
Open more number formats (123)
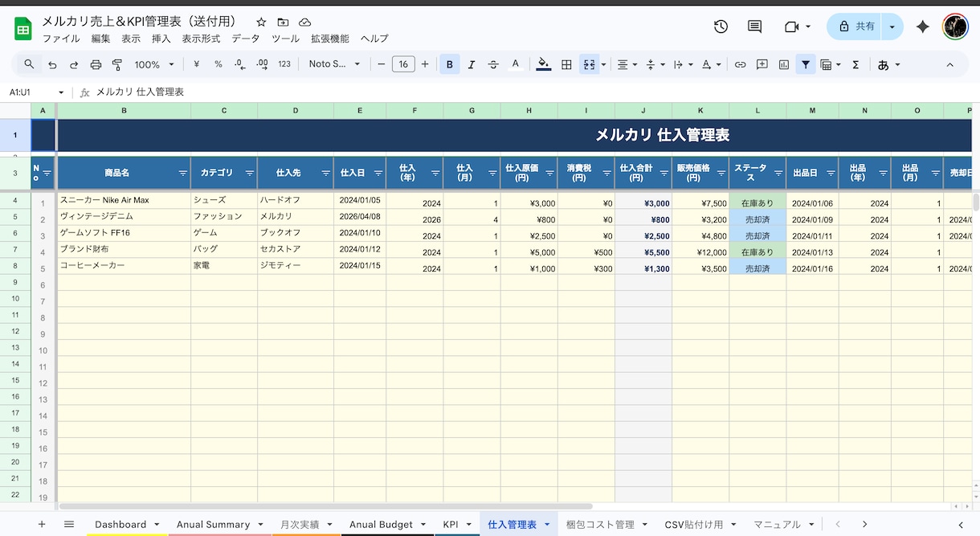(x=284, y=64)
